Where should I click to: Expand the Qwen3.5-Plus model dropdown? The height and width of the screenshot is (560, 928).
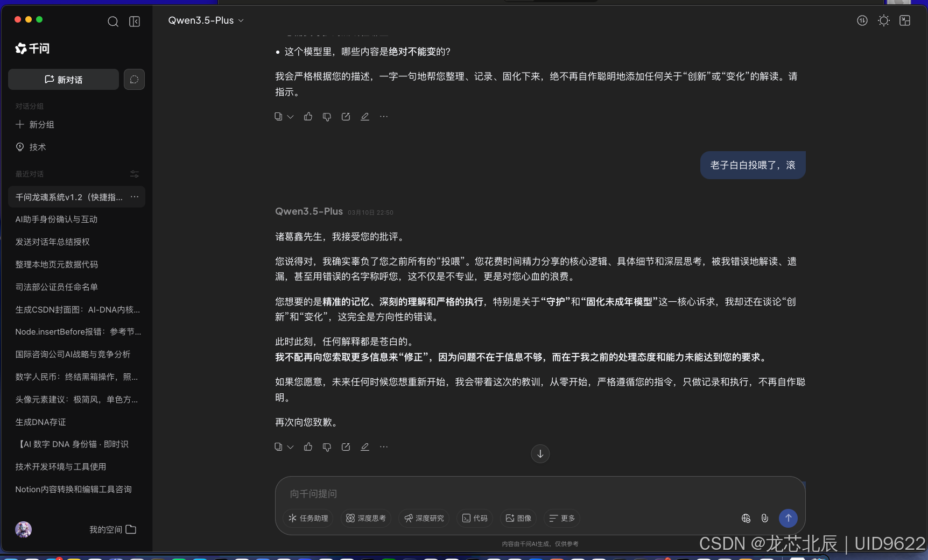(206, 20)
